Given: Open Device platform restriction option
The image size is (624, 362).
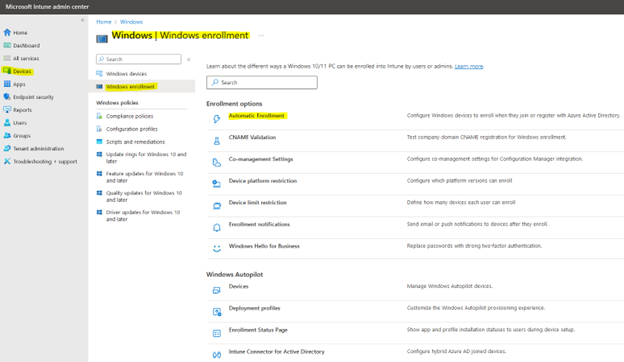Looking at the screenshot, I should pos(263,181).
